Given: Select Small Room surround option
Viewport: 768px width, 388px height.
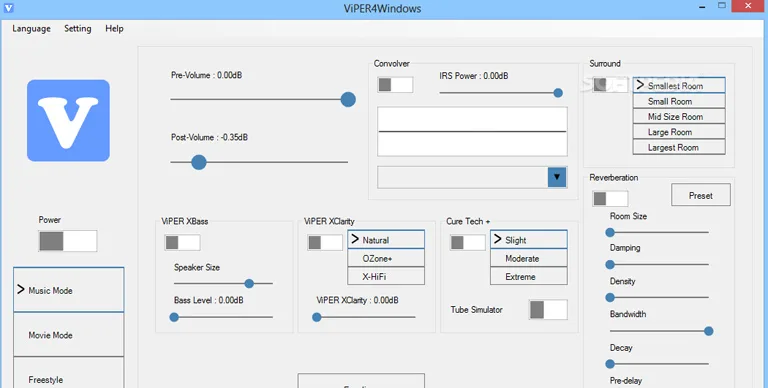Looking at the screenshot, I should tap(679, 101).
